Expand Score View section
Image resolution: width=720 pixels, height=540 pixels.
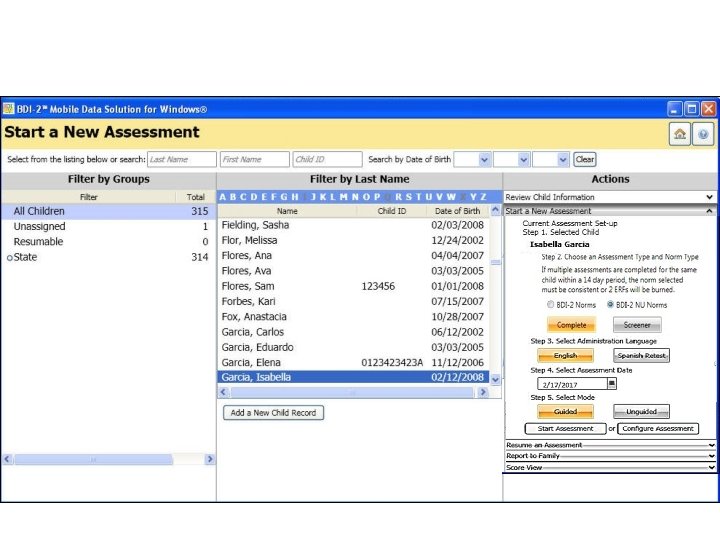coord(610,467)
